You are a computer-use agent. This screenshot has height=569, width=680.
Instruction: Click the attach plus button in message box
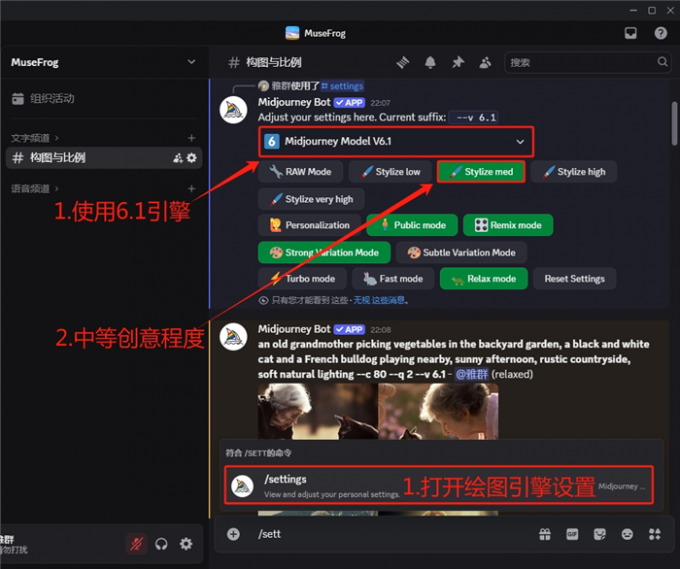tap(233, 534)
